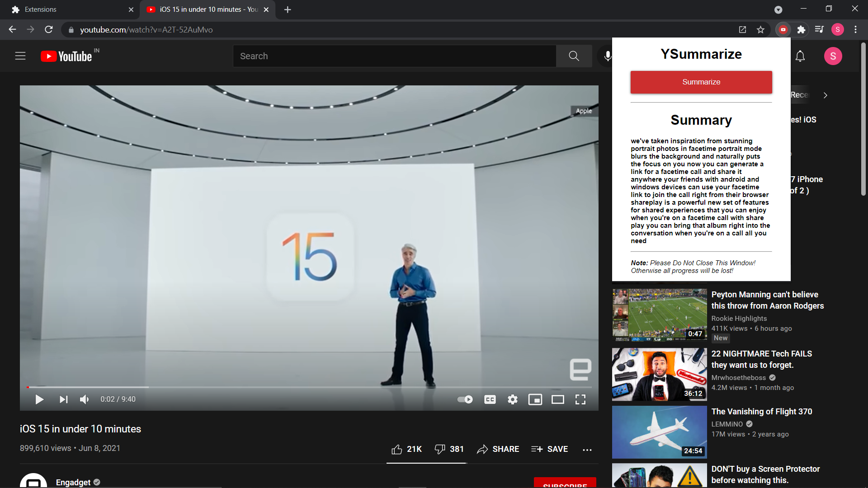Switch to theater mode
Image resolution: width=868 pixels, height=488 pixels.
[558, 399]
